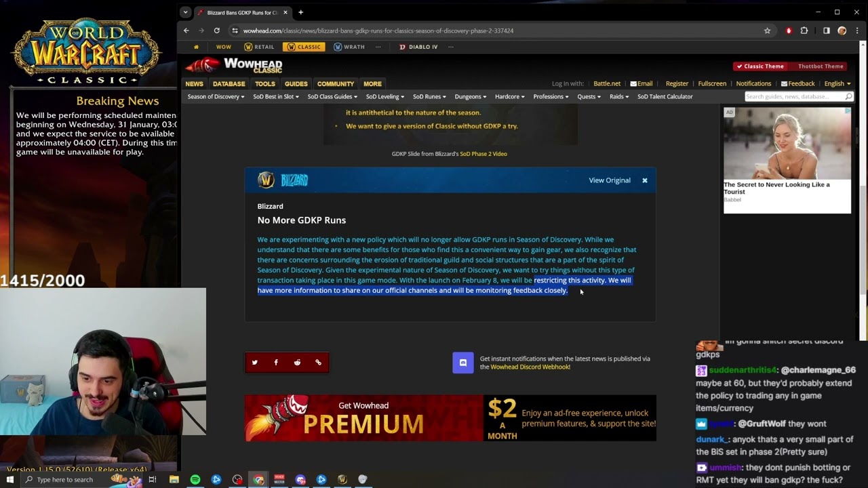Click the Discord webhook icon
The height and width of the screenshot is (488, 868).
(x=463, y=363)
